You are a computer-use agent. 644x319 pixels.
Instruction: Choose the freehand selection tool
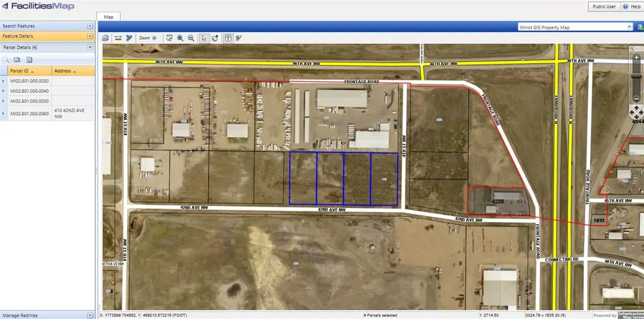214,38
